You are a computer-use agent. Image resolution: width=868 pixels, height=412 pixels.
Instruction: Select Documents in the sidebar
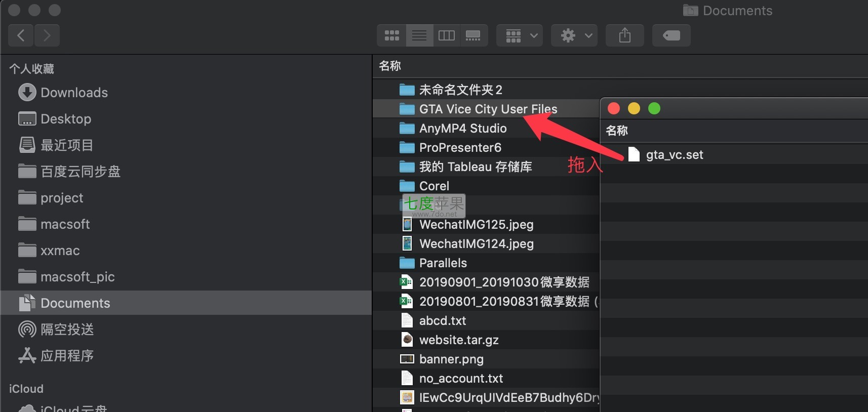coord(186,303)
